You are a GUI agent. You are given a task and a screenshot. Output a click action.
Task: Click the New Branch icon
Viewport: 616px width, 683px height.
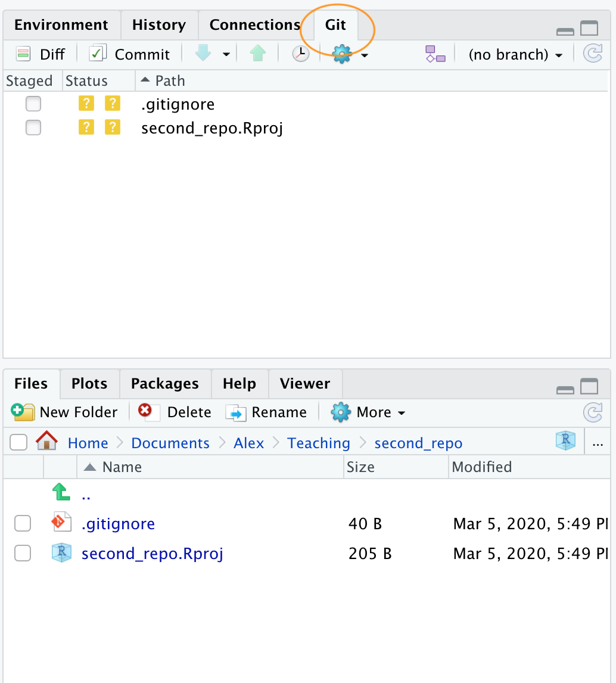click(x=435, y=54)
